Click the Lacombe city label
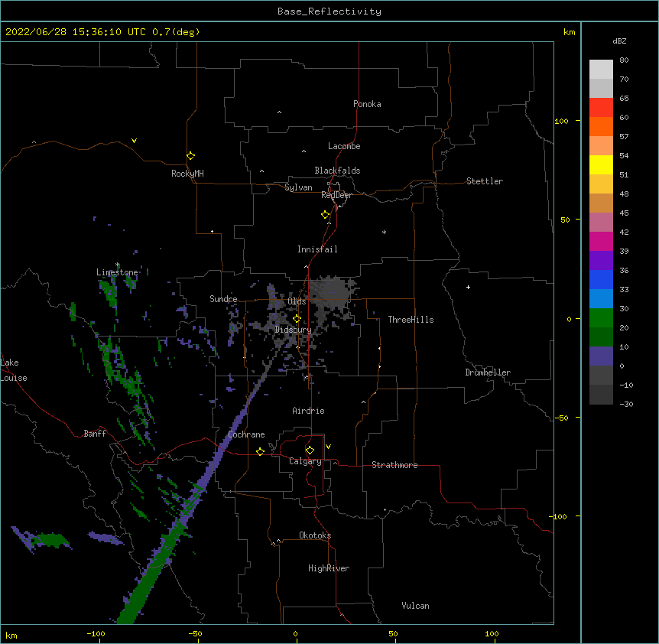 click(x=344, y=146)
